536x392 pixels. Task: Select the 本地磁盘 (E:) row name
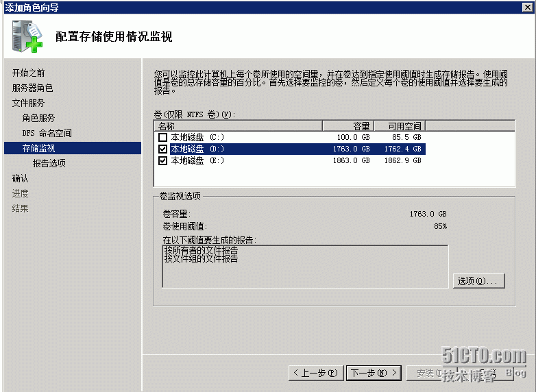(x=197, y=160)
